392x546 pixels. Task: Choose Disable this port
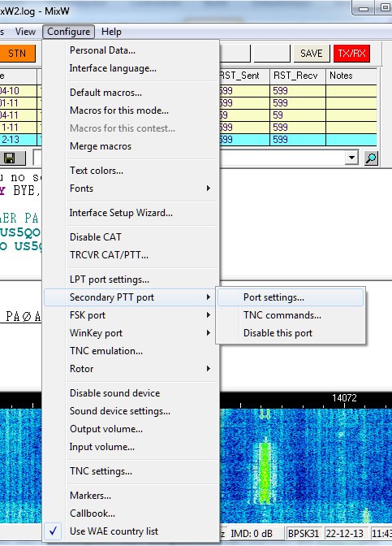291,333
